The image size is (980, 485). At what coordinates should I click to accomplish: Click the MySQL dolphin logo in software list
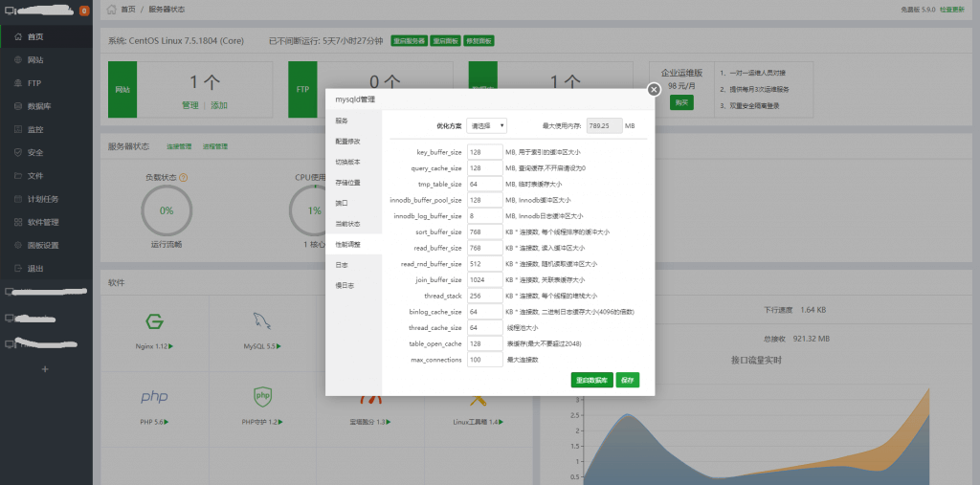coord(262,321)
